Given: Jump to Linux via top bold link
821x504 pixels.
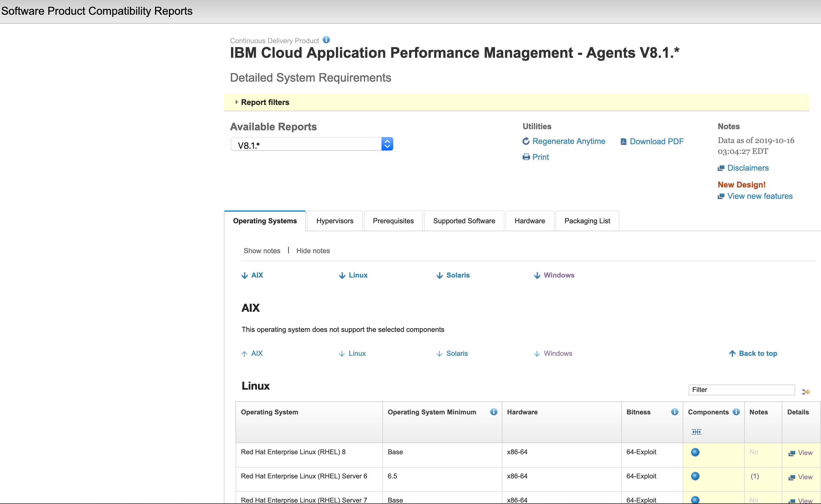Looking at the screenshot, I should coord(358,275).
